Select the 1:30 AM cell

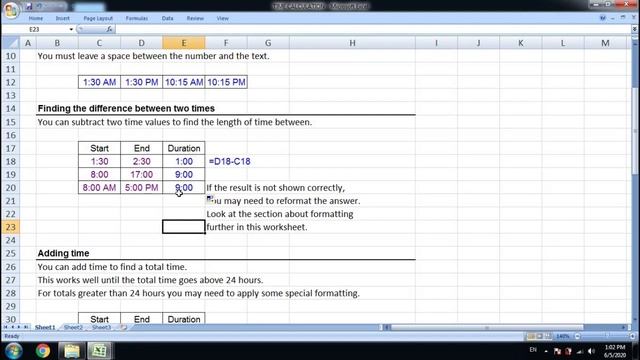coord(99,82)
